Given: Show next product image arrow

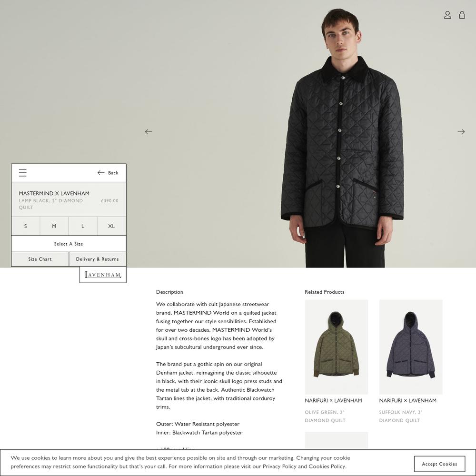Looking at the screenshot, I should pos(461,132).
